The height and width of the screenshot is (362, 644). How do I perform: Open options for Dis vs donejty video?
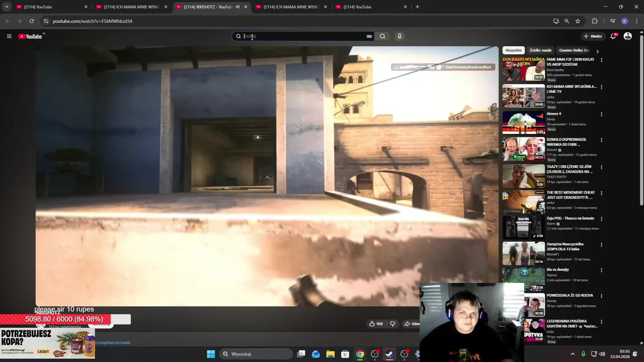(x=601, y=270)
